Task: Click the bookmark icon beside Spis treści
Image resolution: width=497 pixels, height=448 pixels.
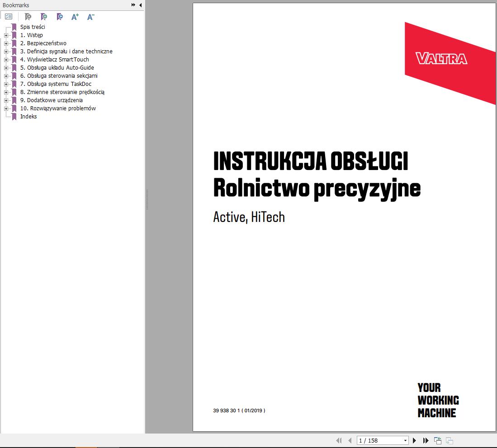Action: (14, 27)
